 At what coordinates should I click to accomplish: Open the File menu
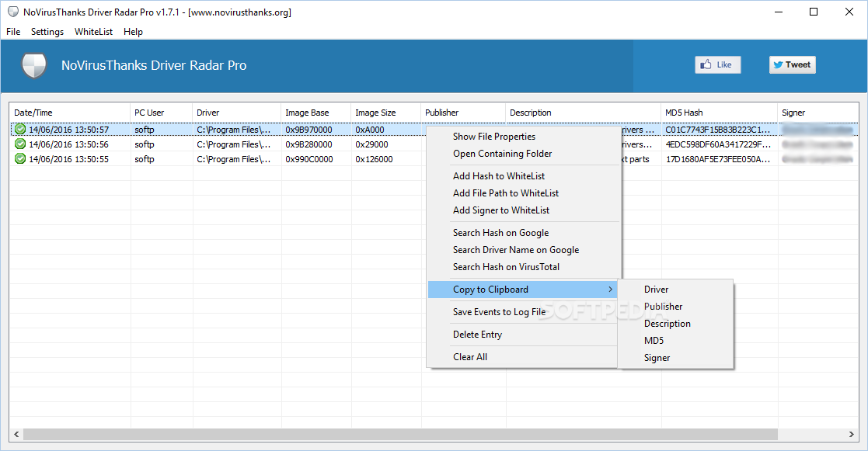click(13, 32)
